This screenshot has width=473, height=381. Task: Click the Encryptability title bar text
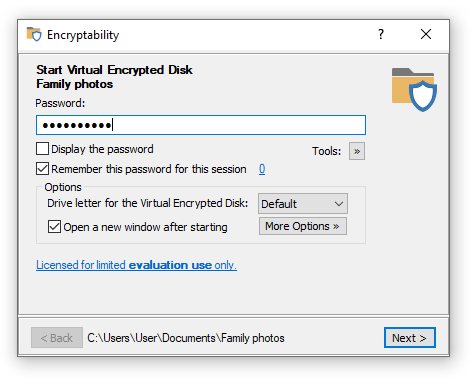coord(83,35)
